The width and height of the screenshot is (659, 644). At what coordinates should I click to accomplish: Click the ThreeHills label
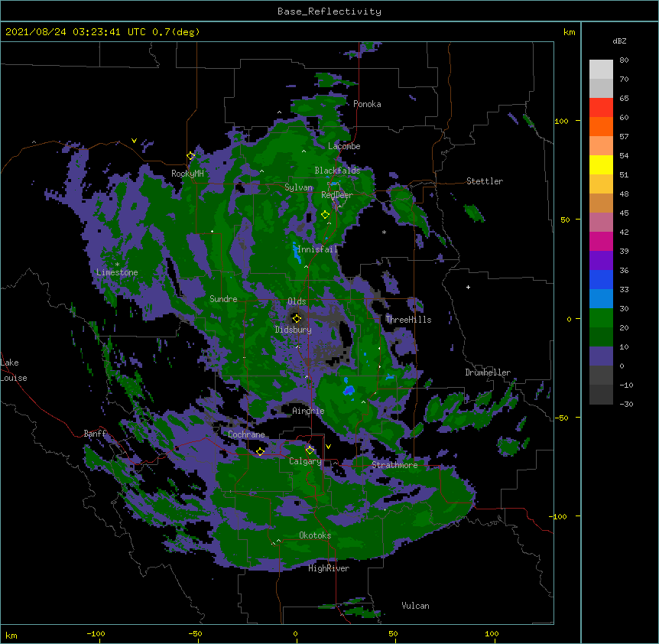click(408, 320)
